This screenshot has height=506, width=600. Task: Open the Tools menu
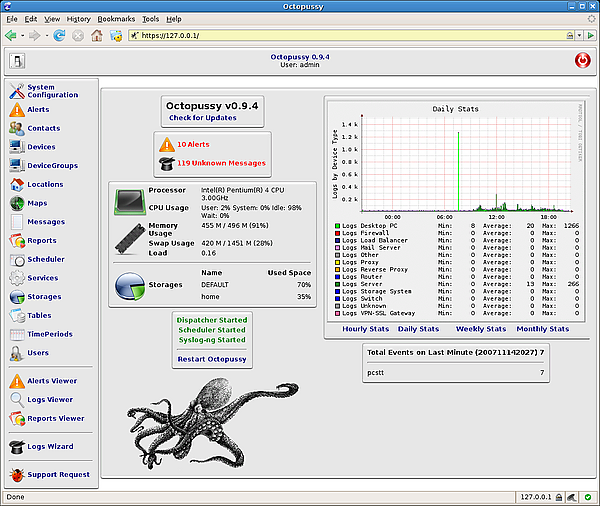click(x=150, y=19)
